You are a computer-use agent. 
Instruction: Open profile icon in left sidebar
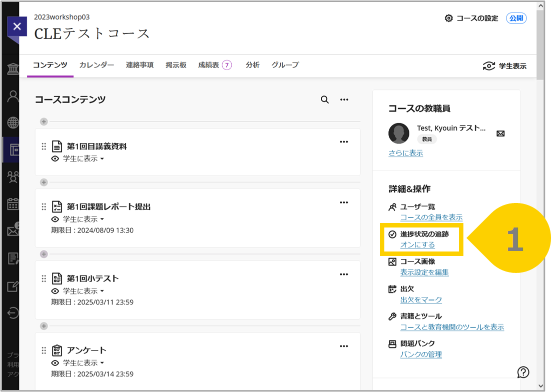[13, 96]
